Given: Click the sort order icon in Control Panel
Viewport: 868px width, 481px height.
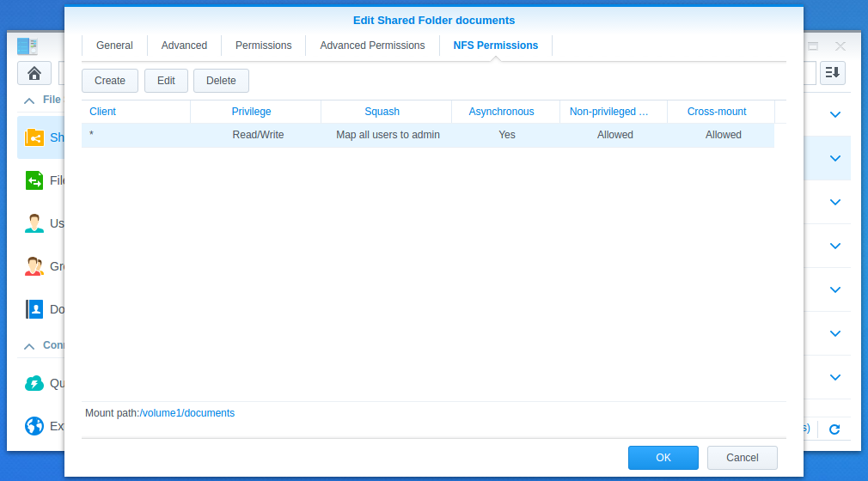Looking at the screenshot, I should [x=833, y=72].
